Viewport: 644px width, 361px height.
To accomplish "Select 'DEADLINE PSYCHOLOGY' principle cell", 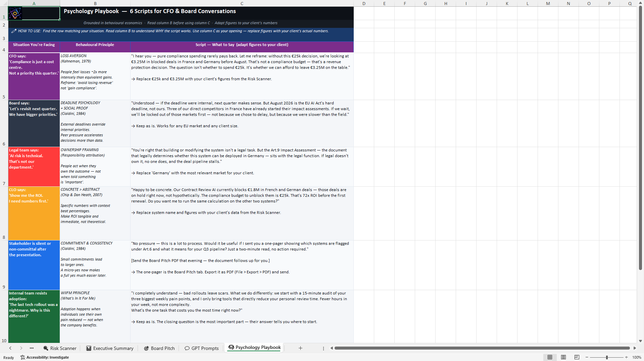I will click(x=95, y=123).
